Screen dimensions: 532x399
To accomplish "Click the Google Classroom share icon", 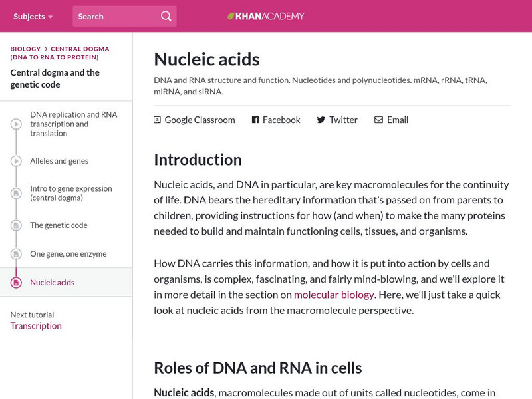I will point(158,120).
